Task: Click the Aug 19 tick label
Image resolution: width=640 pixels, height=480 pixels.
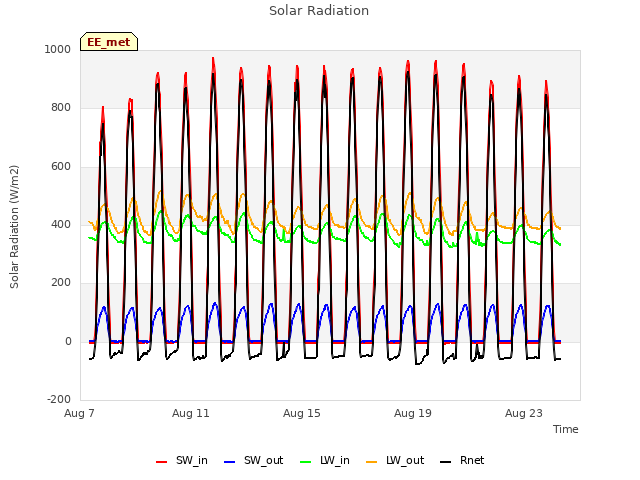Action: click(413, 413)
